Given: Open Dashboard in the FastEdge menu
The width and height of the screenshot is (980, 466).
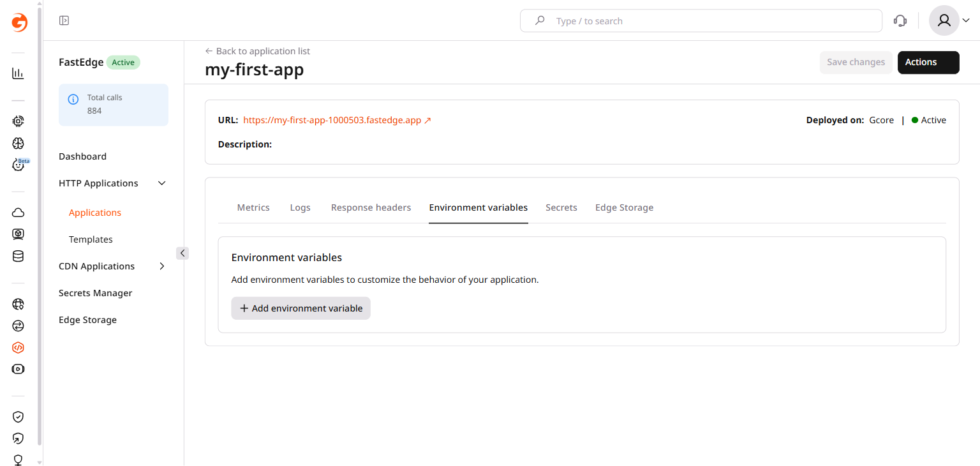Looking at the screenshot, I should click(x=82, y=156).
